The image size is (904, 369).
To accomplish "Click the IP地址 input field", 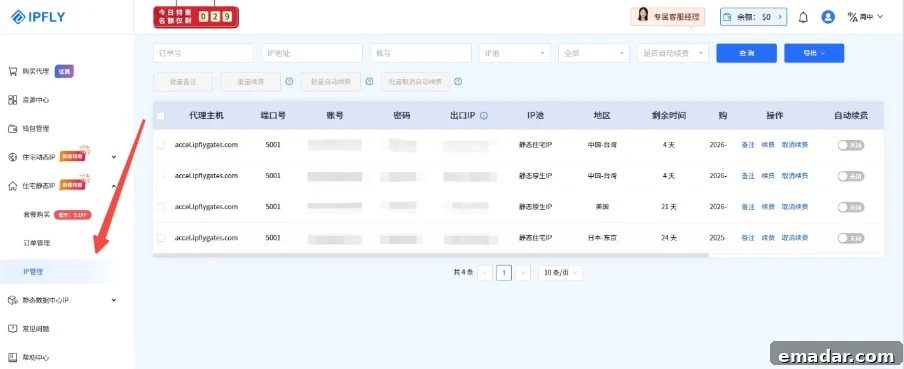I will tap(312, 53).
